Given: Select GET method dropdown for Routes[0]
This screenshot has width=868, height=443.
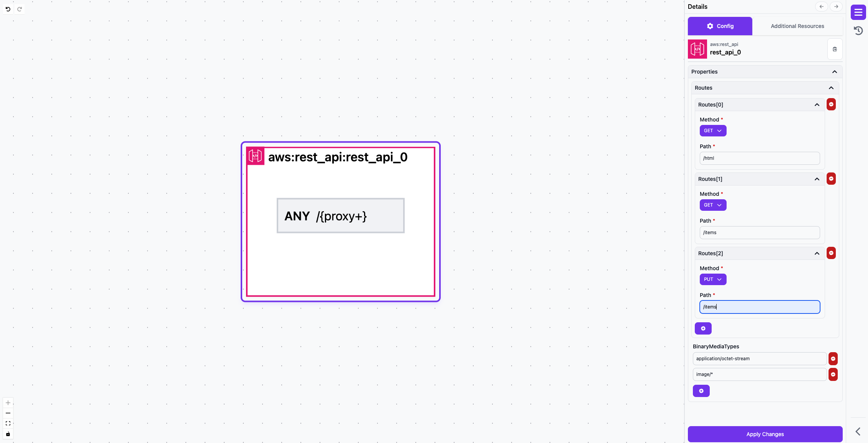Looking at the screenshot, I should [x=713, y=130].
